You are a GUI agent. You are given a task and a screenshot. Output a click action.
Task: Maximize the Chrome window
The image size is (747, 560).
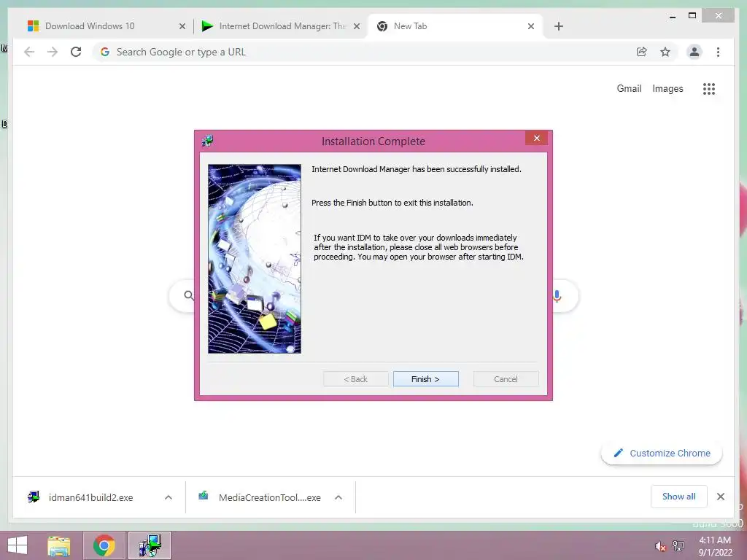(692, 16)
